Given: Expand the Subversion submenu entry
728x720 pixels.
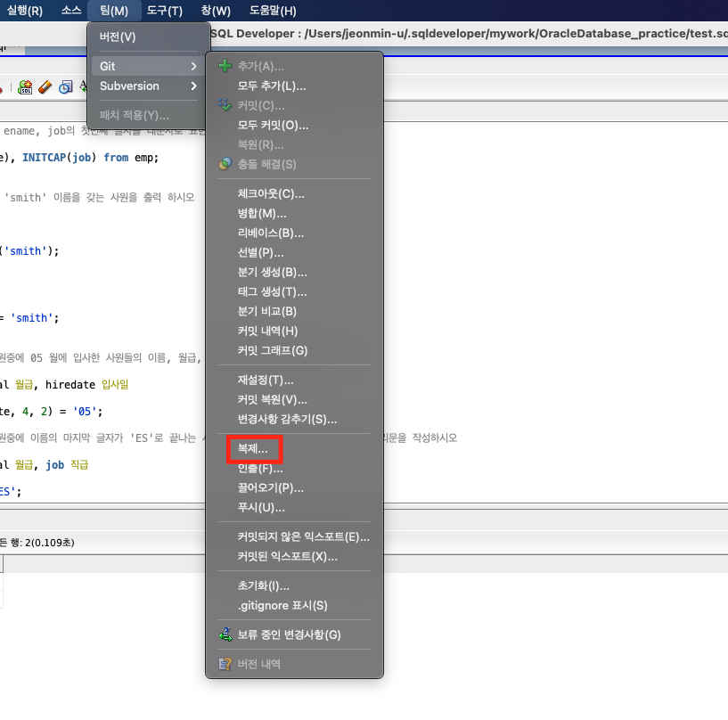Looking at the screenshot, I should (x=148, y=86).
